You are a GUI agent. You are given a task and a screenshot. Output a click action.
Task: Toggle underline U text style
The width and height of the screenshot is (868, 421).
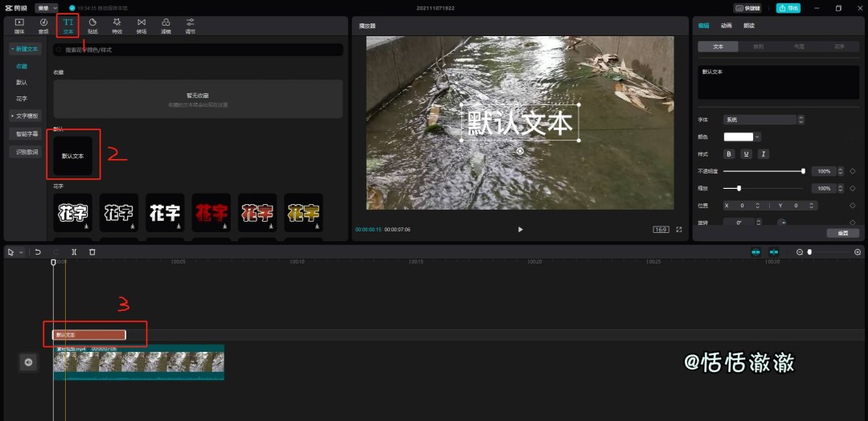[x=746, y=153]
